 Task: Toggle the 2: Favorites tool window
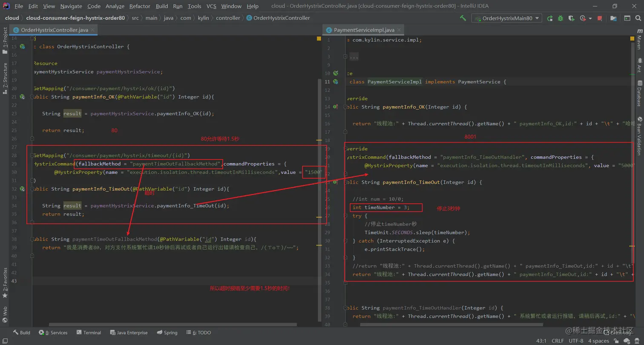(5, 283)
